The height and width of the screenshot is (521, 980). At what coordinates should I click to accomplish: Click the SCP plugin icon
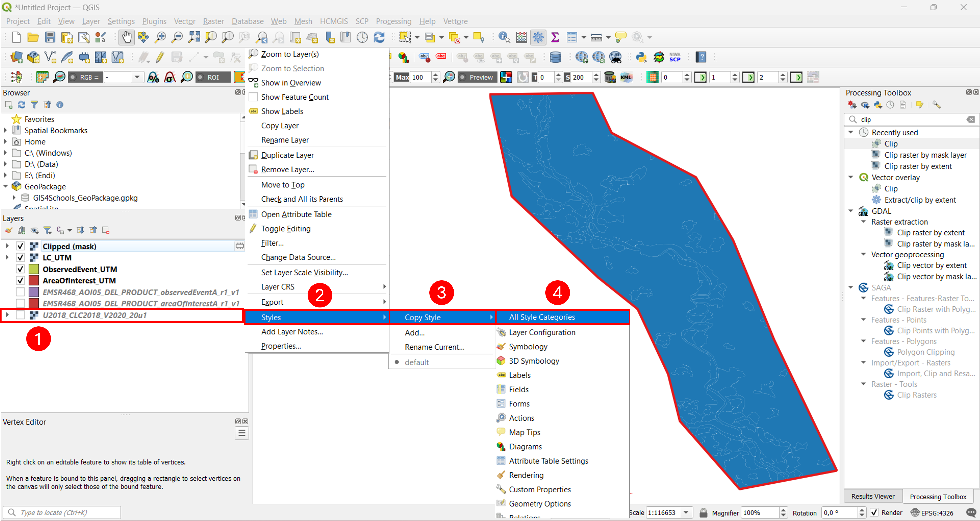coord(675,57)
